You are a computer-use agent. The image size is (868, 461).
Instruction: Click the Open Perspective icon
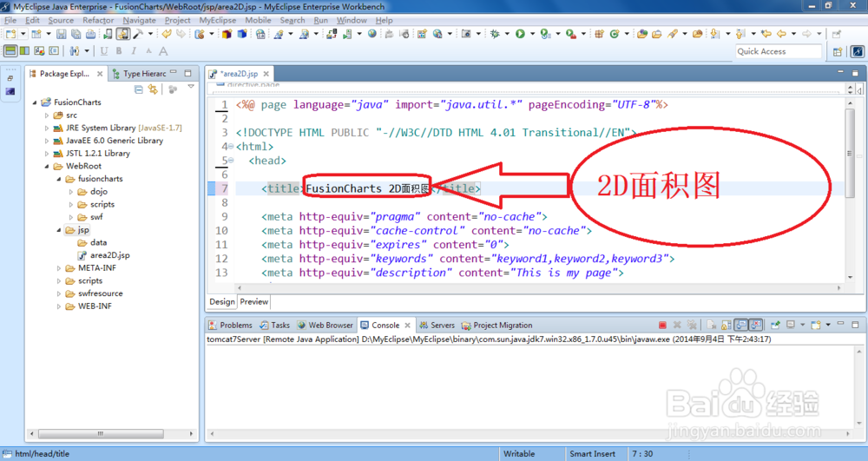(838, 51)
